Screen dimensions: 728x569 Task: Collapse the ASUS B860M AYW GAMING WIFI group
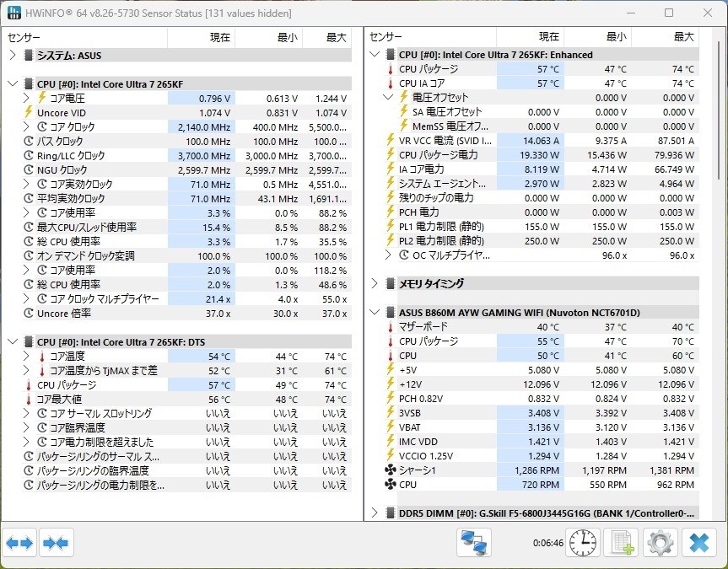(x=375, y=313)
